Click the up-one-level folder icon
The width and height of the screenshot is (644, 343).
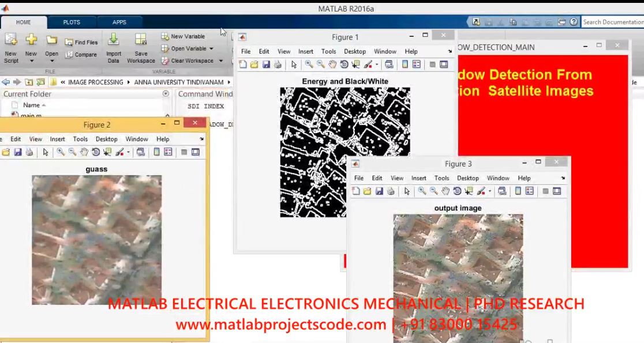pos(29,82)
